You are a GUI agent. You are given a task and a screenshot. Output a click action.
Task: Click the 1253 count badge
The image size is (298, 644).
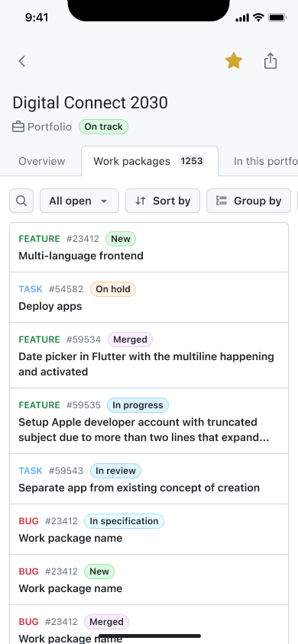click(192, 161)
